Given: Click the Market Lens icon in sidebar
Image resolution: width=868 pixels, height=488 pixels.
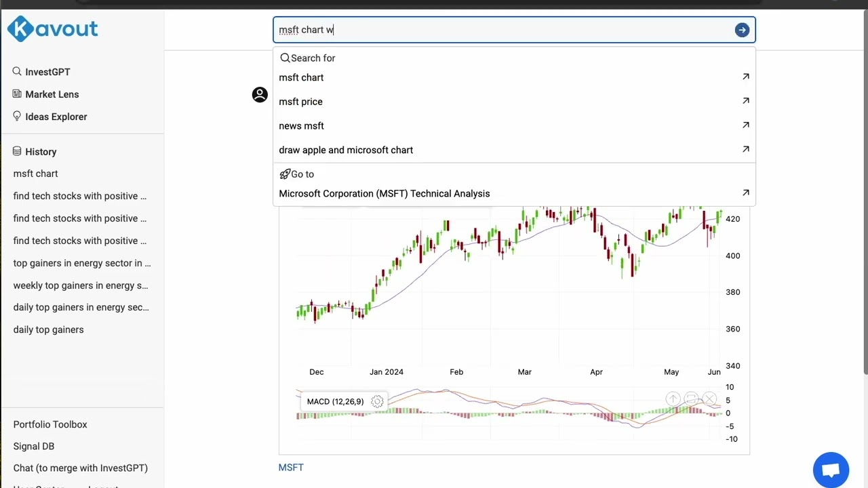Looking at the screenshot, I should point(17,94).
